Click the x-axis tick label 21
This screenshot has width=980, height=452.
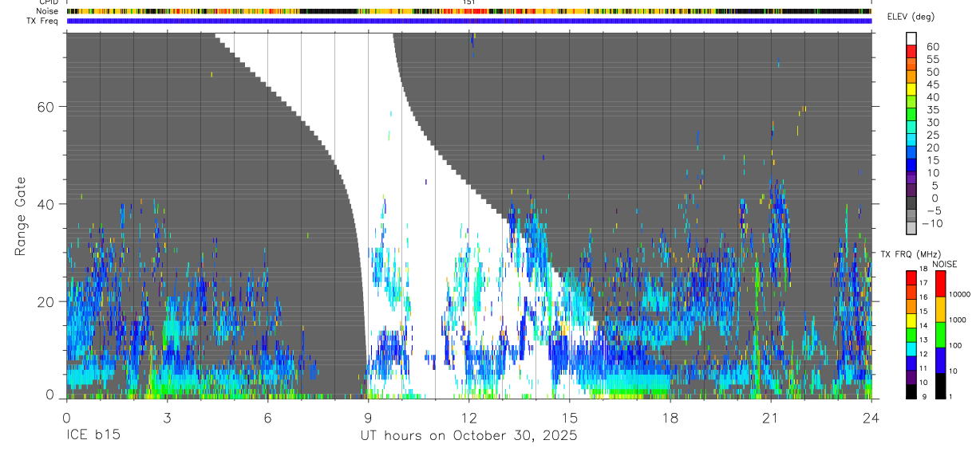click(x=770, y=418)
